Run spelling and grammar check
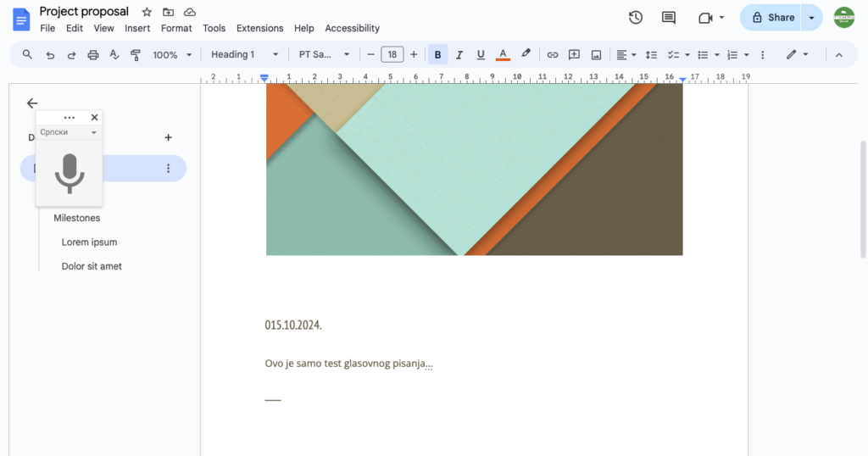 tap(114, 54)
